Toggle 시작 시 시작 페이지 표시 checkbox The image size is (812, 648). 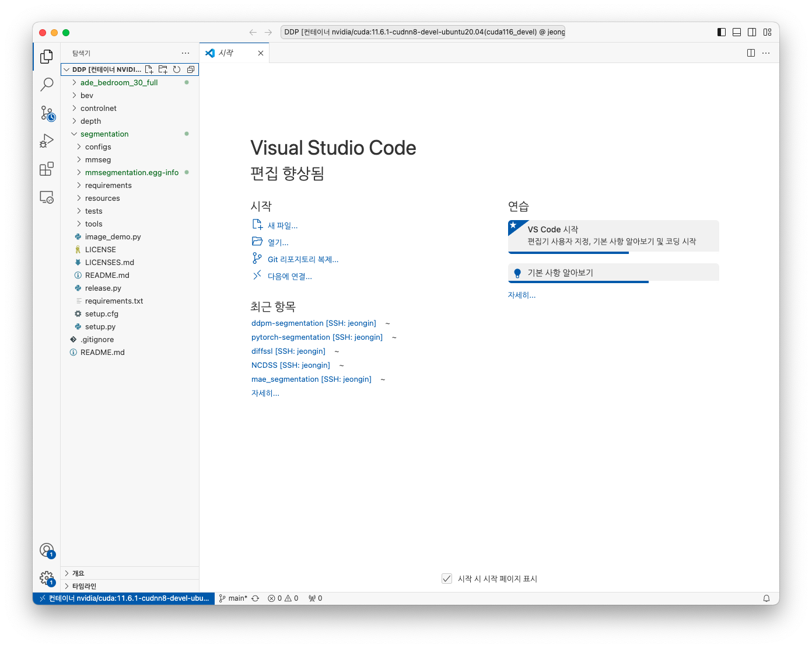[447, 579]
